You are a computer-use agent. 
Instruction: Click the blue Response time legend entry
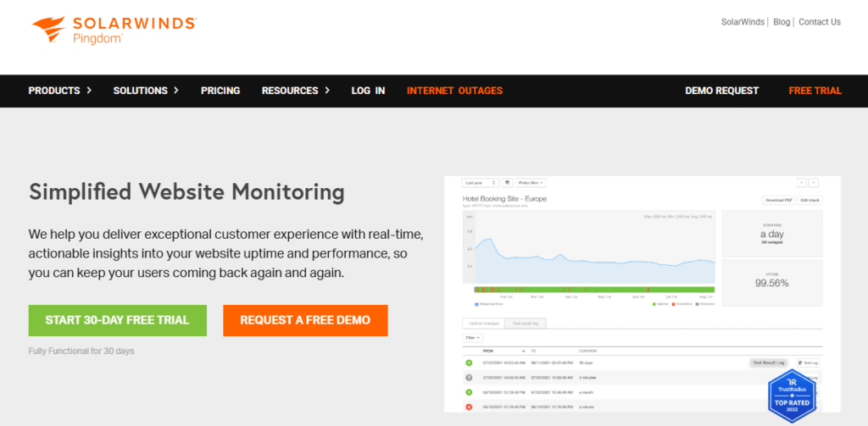[489, 304]
